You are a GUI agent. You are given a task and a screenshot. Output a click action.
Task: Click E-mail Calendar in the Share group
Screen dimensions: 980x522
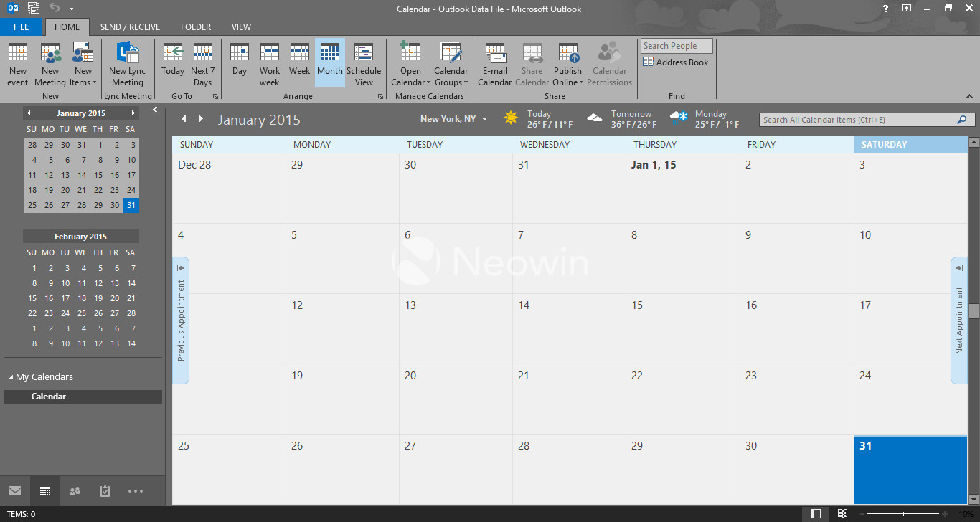click(494, 64)
